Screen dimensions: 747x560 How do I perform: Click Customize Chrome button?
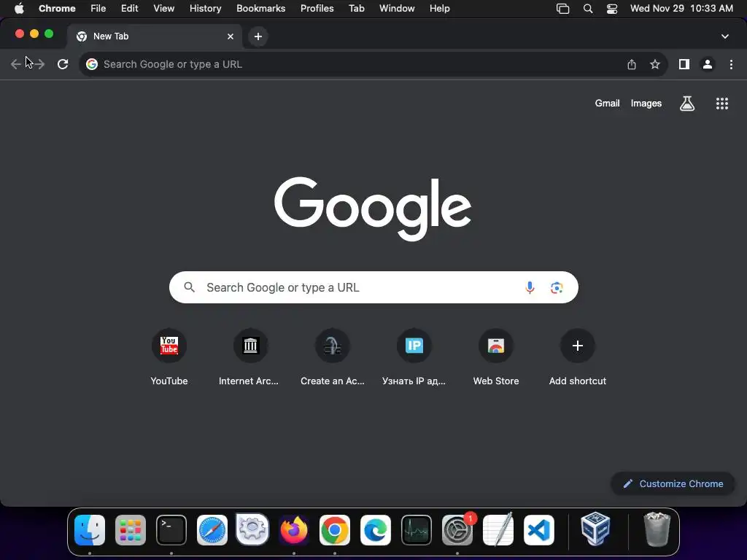pyautogui.click(x=673, y=484)
